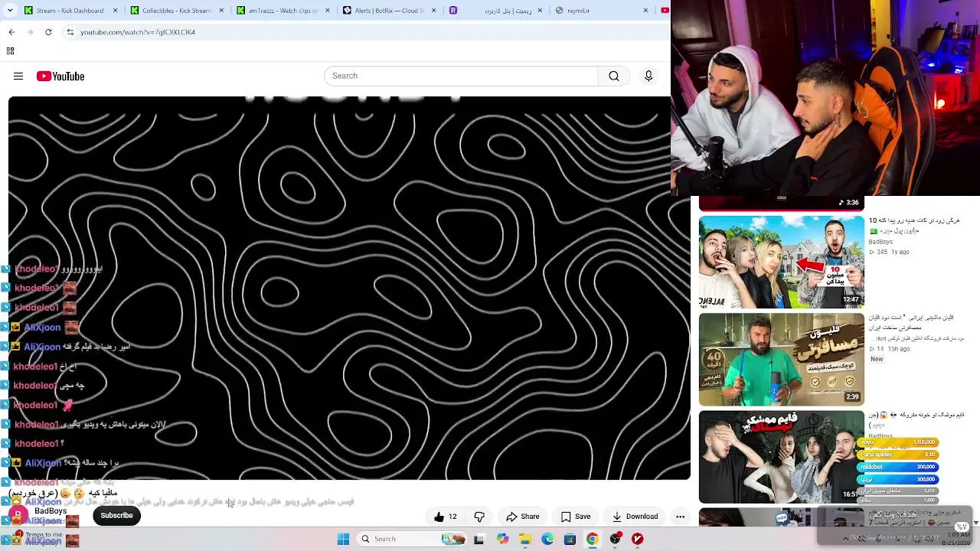Image resolution: width=980 pixels, height=551 pixels.
Task: Start voice search with the microphone icon
Action: [x=648, y=76]
